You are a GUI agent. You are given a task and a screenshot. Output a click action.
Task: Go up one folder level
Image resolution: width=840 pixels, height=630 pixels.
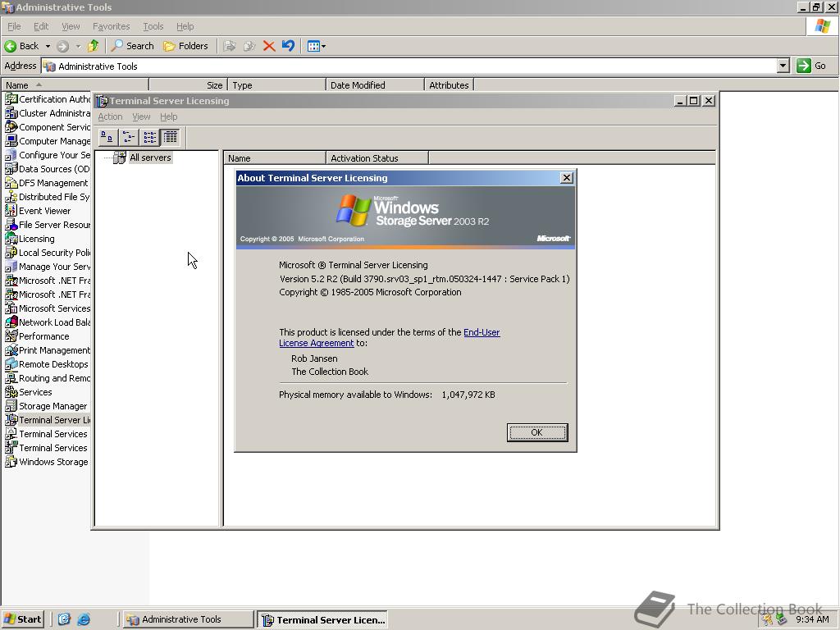pos(94,46)
